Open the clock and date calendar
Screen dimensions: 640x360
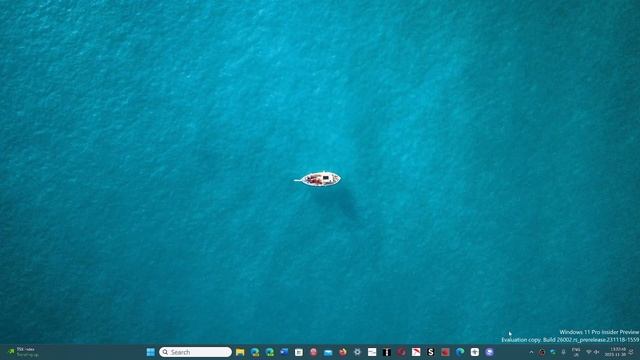[x=616, y=352]
